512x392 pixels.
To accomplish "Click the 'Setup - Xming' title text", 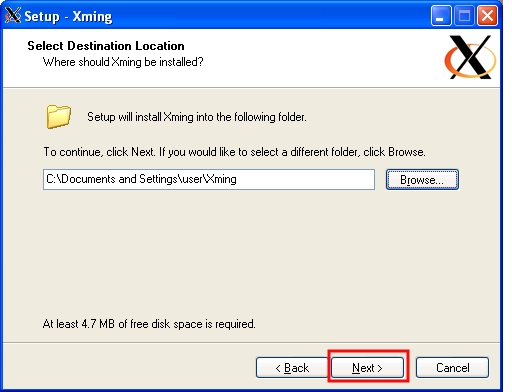I will (68, 16).
